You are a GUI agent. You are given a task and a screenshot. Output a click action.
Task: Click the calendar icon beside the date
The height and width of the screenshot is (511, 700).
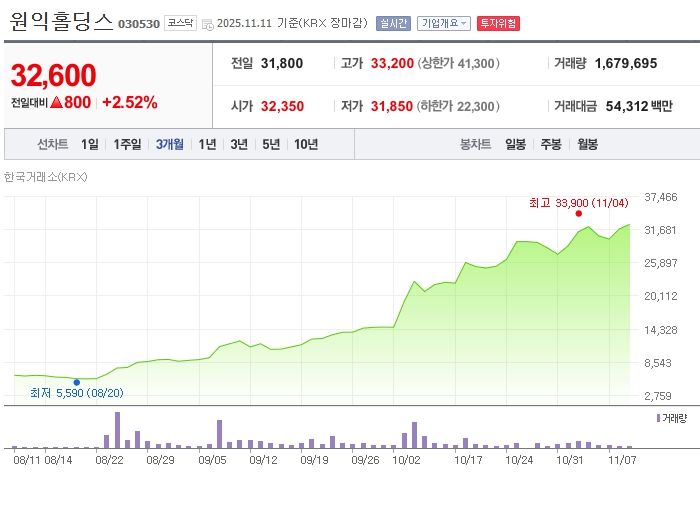[x=207, y=23]
